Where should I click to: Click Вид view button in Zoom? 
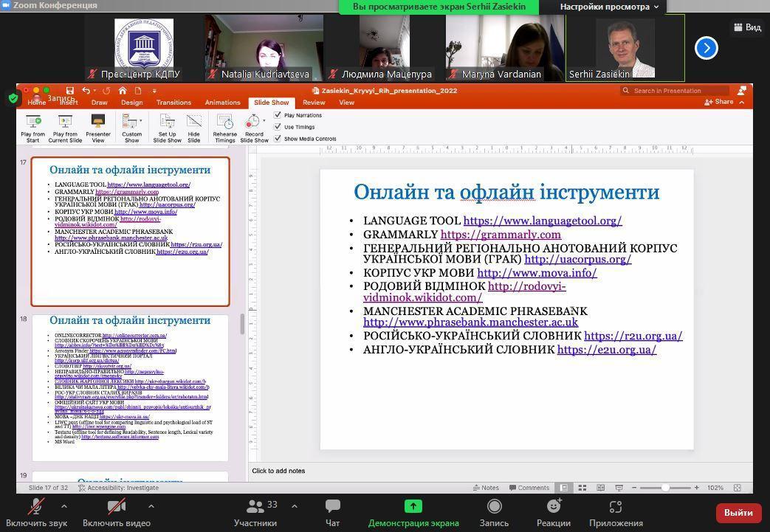click(x=747, y=27)
